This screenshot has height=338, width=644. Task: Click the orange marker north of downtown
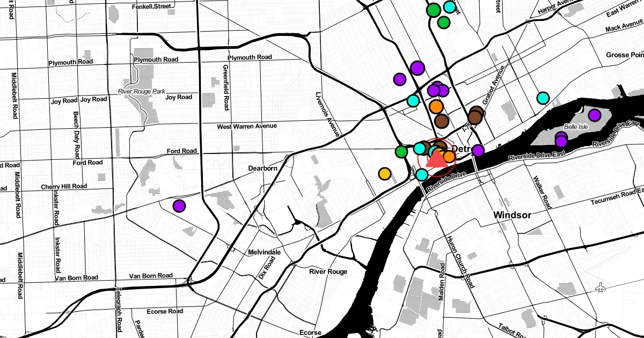click(436, 106)
